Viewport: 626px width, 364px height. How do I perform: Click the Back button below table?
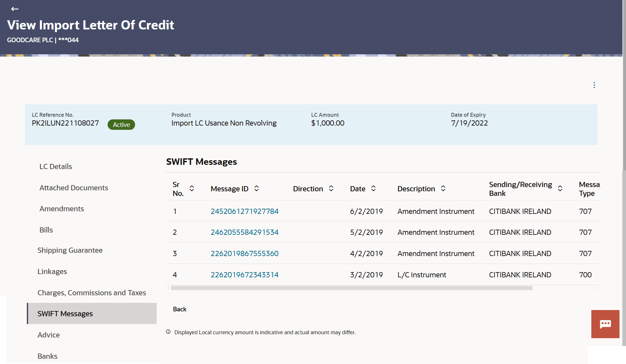coord(180,309)
